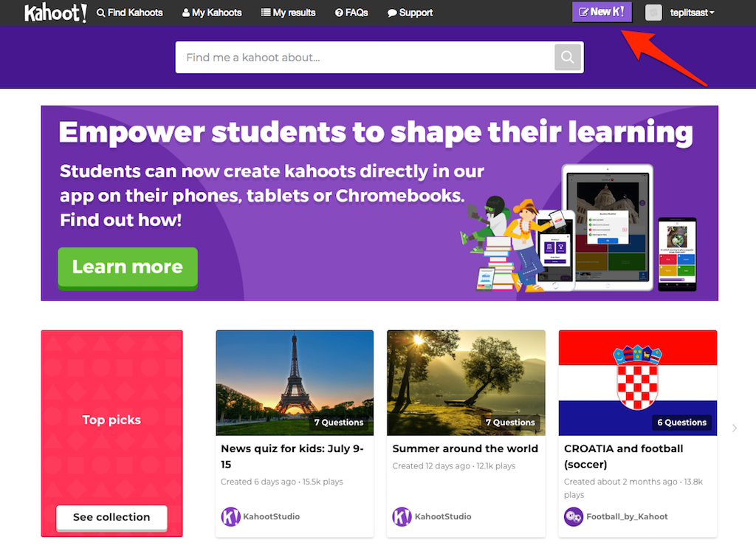Click the green Learn more button
This screenshot has width=756, height=557.
click(x=128, y=267)
